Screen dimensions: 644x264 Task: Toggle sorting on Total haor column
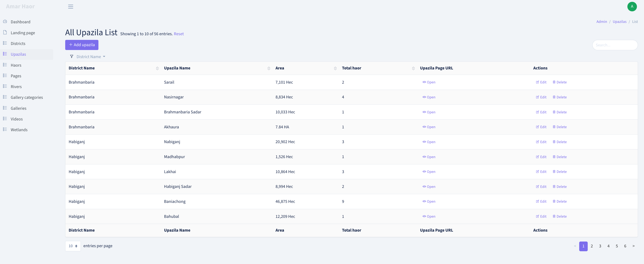point(413,68)
